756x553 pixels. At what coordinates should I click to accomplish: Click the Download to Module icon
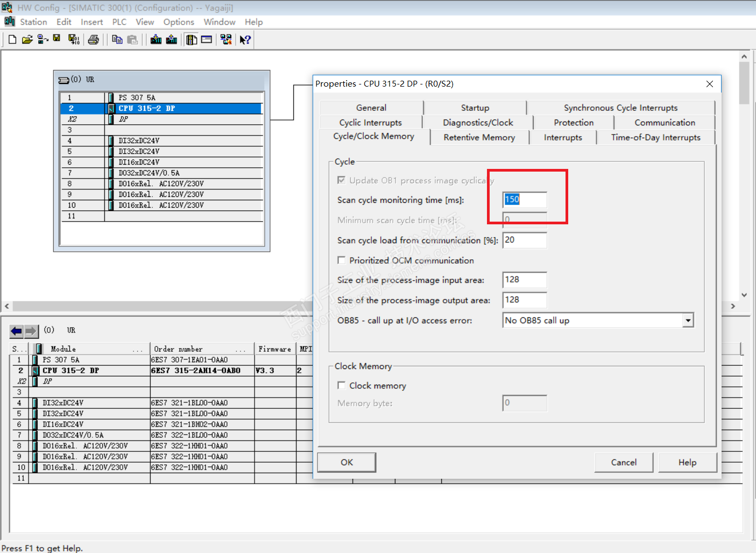156,40
